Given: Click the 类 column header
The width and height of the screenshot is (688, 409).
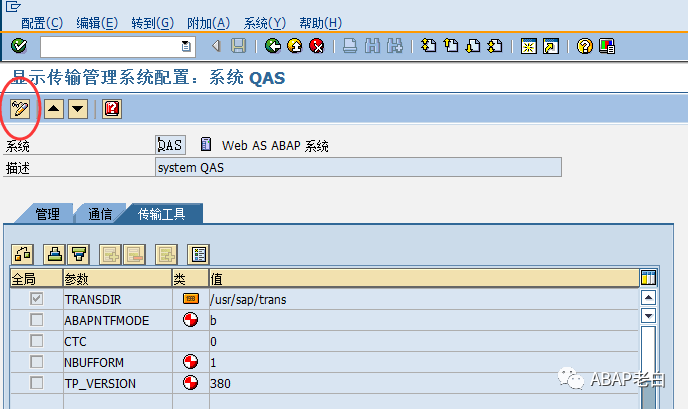Looking at the screenshot, I should click(190, 278).
